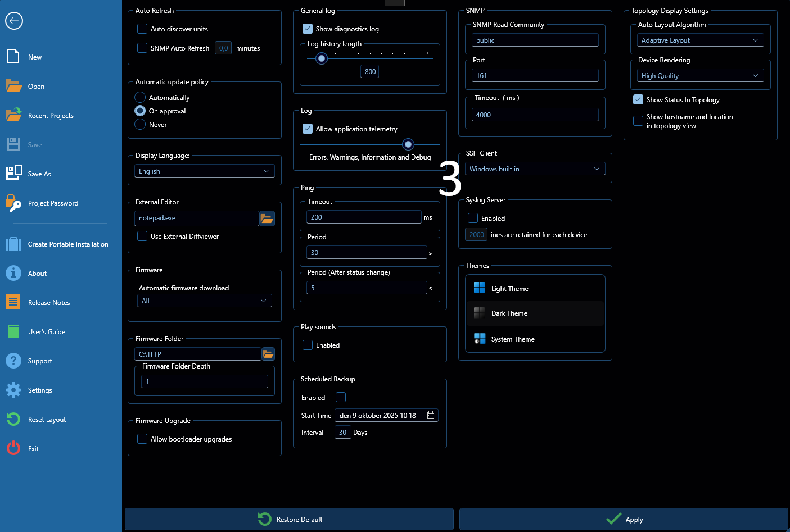Expand the Automatic firmware download dropdown
This screenshot has height=532, width=790.
(x=204, y=301)
